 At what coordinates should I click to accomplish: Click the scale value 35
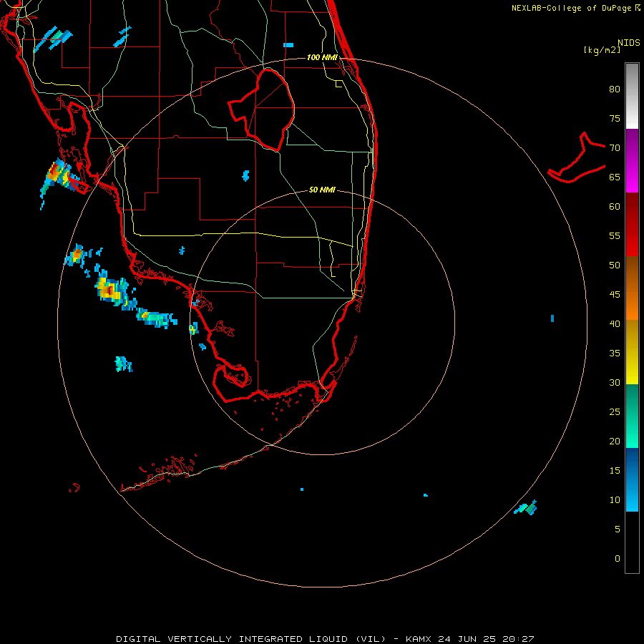(615, 353)
